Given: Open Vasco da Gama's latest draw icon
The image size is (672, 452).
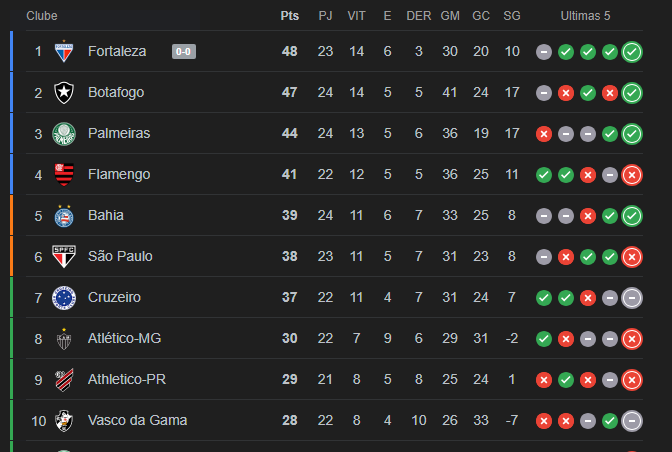Looking at the screenshot, I should coord(632,421).
